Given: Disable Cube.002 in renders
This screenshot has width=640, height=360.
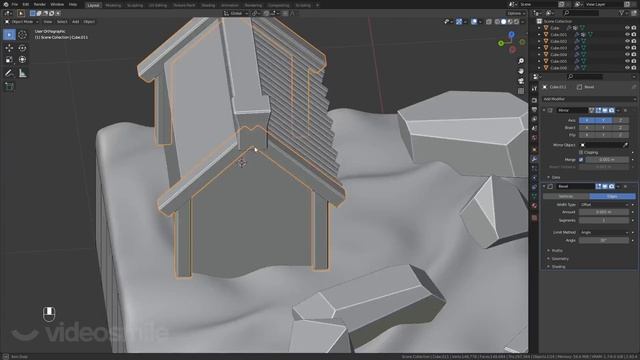Looking at the screenshot, I should click(634, 41).
